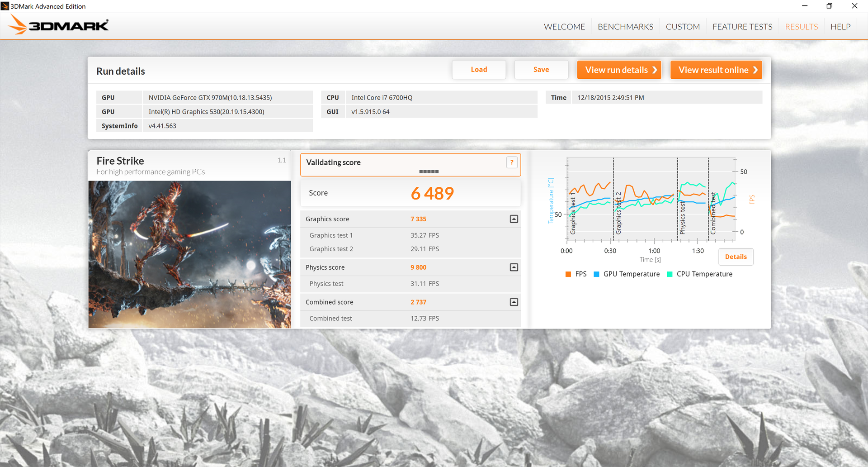Close the 3DMark Advanced Edition window
Viewport: 868px width, 467px height.
[x=854, y=6]
